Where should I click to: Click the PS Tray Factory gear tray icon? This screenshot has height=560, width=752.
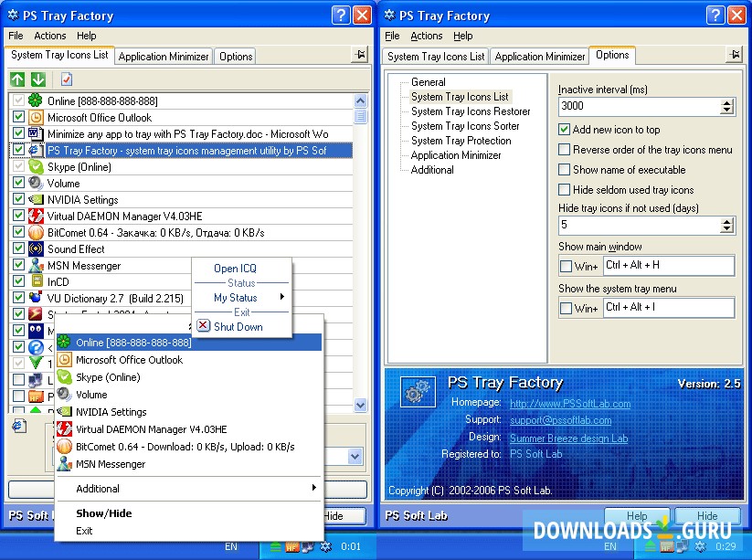(326, 546)
